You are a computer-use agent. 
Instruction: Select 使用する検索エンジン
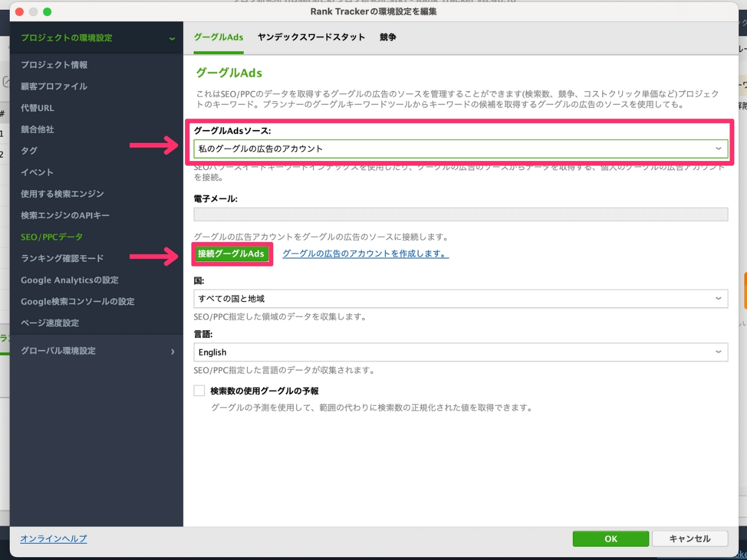tap(62, 194)
